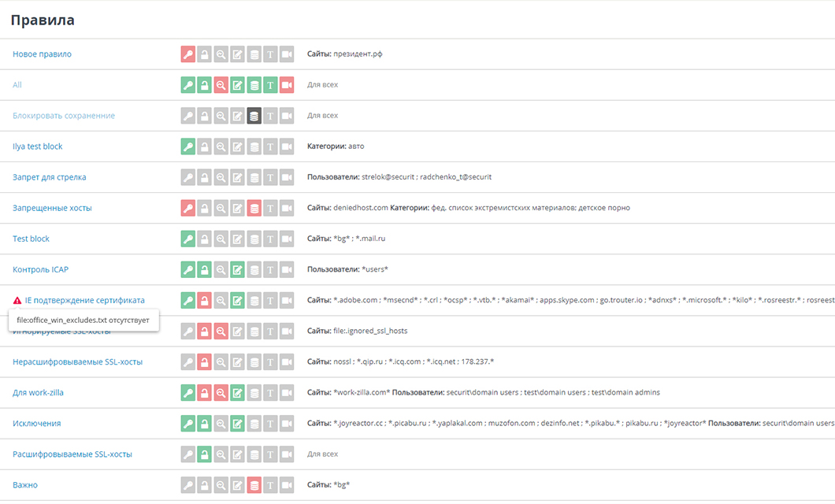Click the dark database icon in Блокировать сохранение row
The image size is (835, 504).
point(254,116)
